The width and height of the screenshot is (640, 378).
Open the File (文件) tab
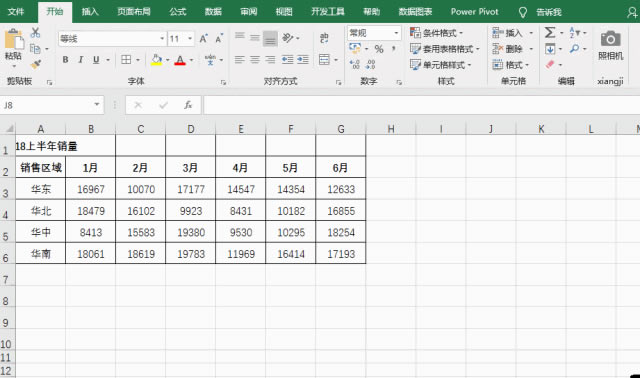pyautogui.click(x=16, y=12)
